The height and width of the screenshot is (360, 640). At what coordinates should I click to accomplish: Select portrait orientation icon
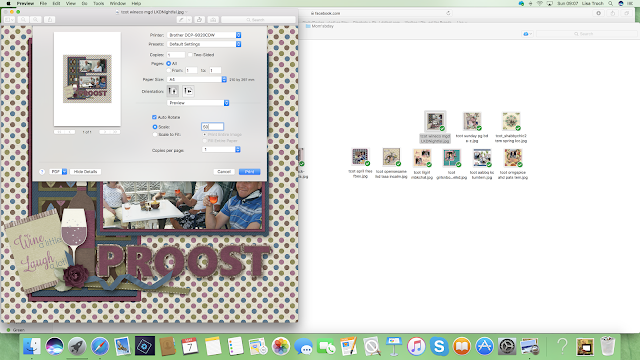tap(173, 91)
